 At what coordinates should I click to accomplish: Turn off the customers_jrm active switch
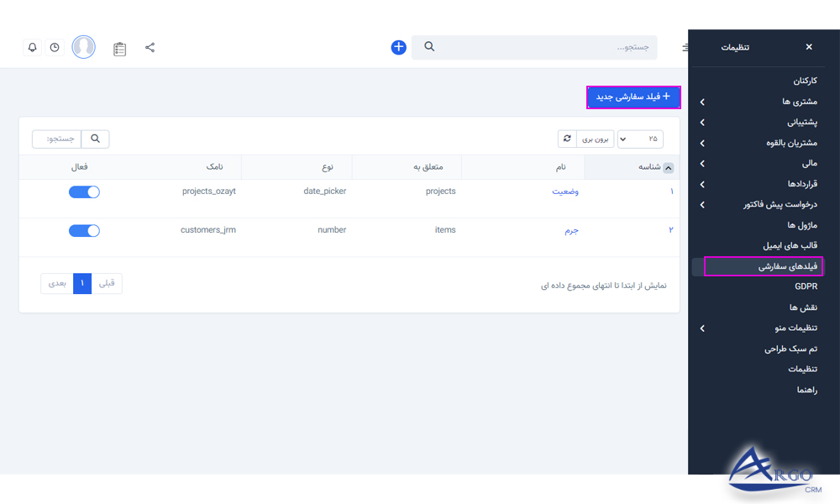84,230
